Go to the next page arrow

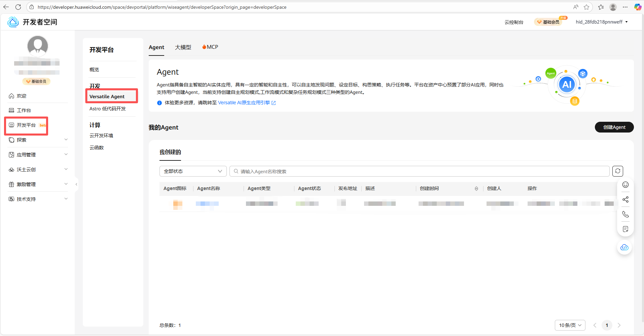(619, 325)
